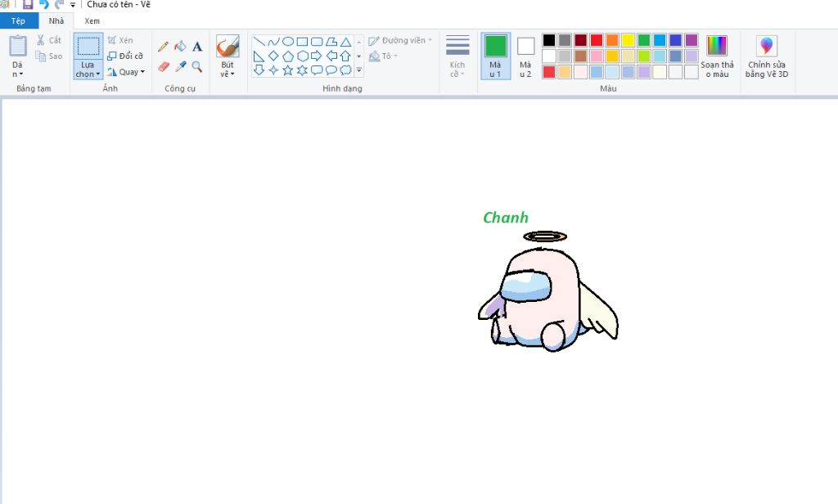Click the Cắt (Cut) scissors button
The image size is (838, 504).
click(48, 40)
